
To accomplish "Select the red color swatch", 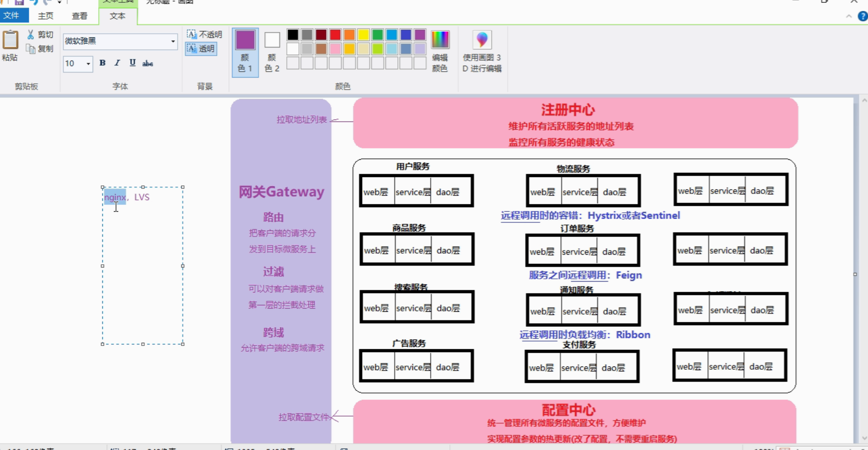I will pos(335,34).
